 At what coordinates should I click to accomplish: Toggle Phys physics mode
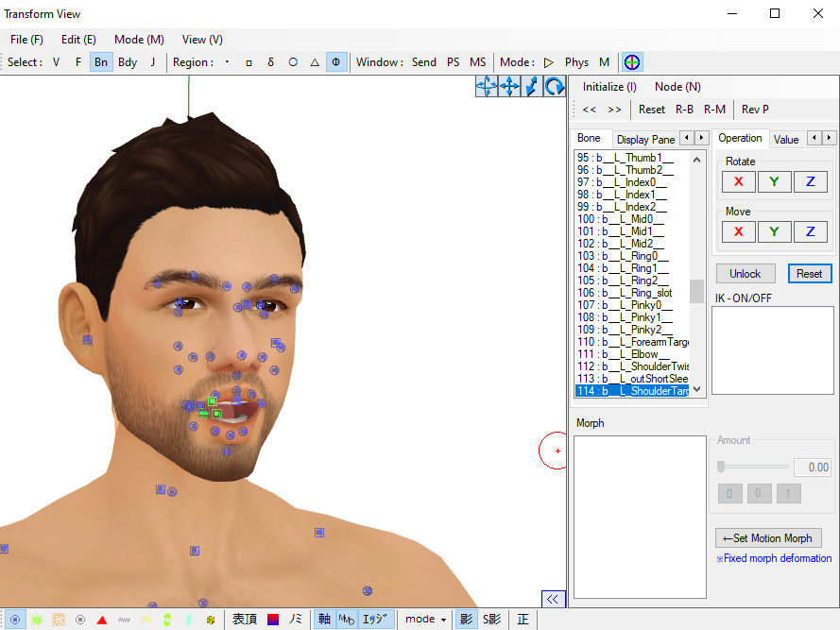coord(576,62)
